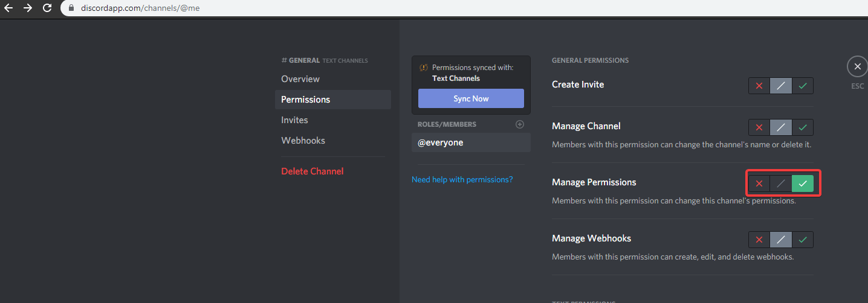Deny Manage Webhooks with red X
868x303 pixels.
(759, 240)
